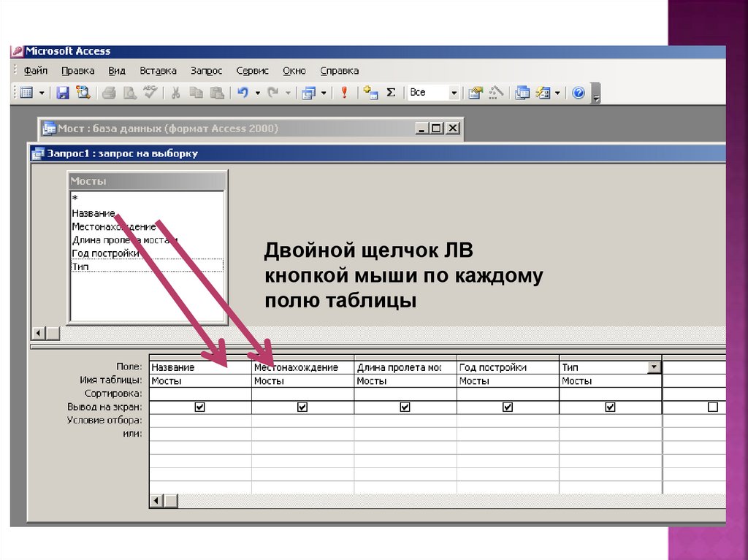Screen dimensions: 748x560
Task: Uncheck show box for Длина пролета column
Action: (405, 407)
